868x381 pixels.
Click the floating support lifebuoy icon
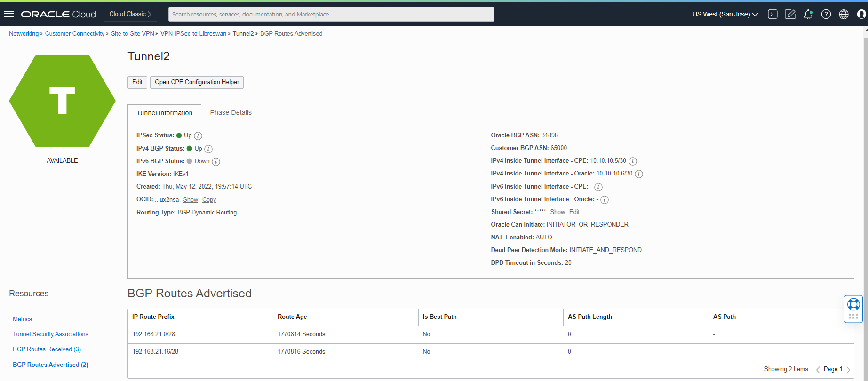click(x=853, y=304)
